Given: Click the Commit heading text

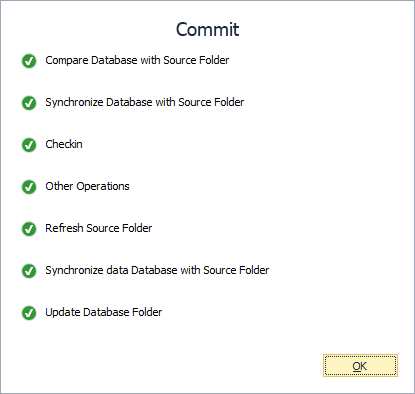Looking at the screenshot, I should (x=207, y=29).
